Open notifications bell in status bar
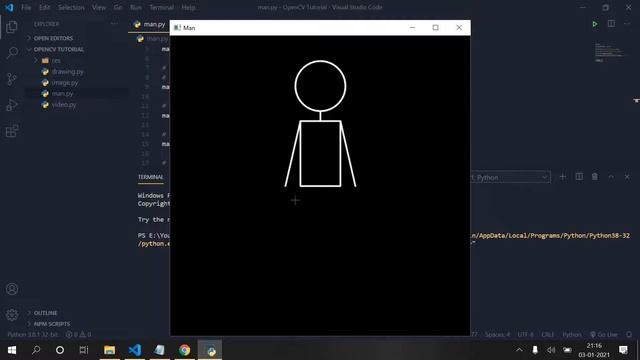 [x=629, y=335]
